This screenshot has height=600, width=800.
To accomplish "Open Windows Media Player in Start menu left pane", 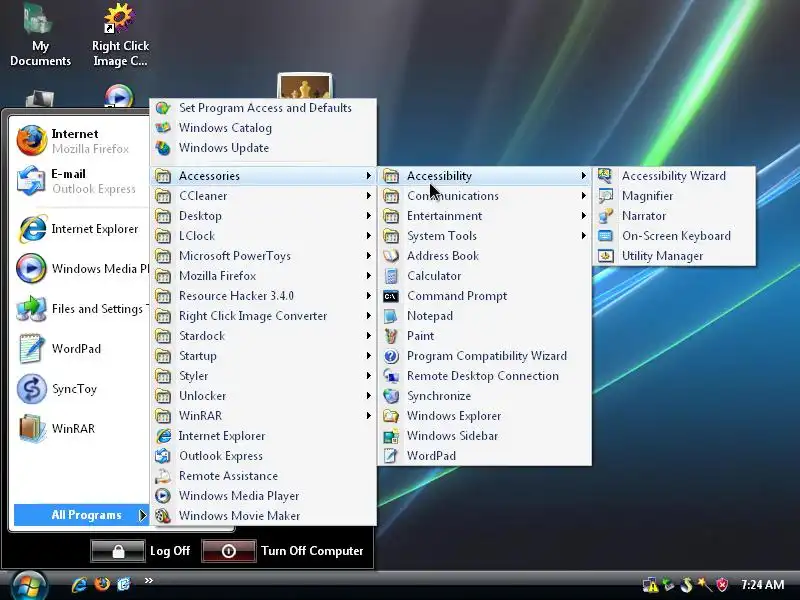I will (81, 268).
